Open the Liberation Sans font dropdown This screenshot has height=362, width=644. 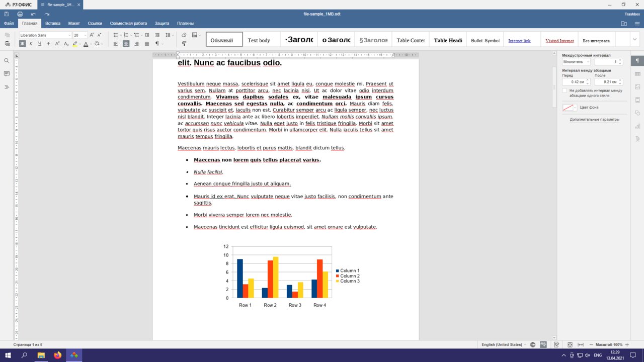point(45,35)
